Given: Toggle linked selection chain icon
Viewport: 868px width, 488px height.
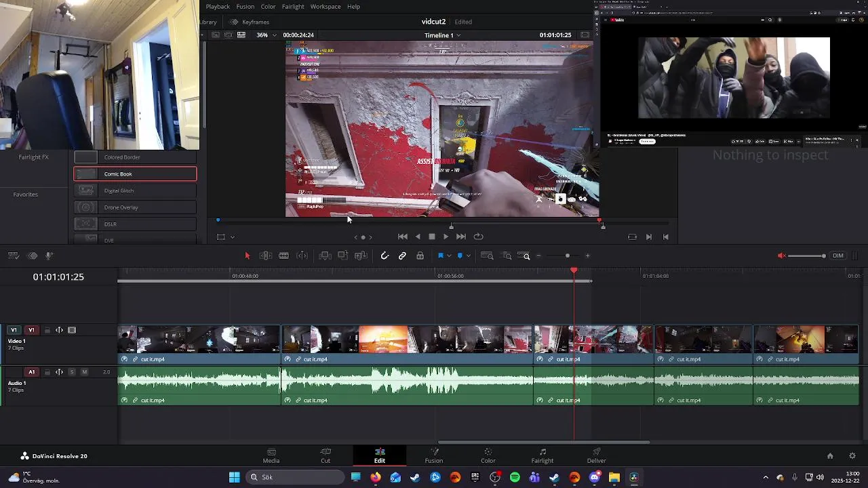Looking at the screenshot, I should click(402, 256).
